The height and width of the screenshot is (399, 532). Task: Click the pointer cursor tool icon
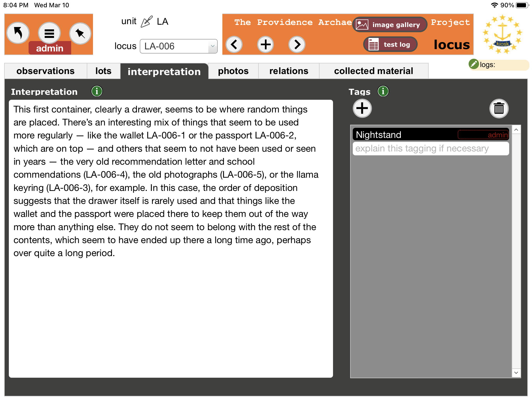80,33
